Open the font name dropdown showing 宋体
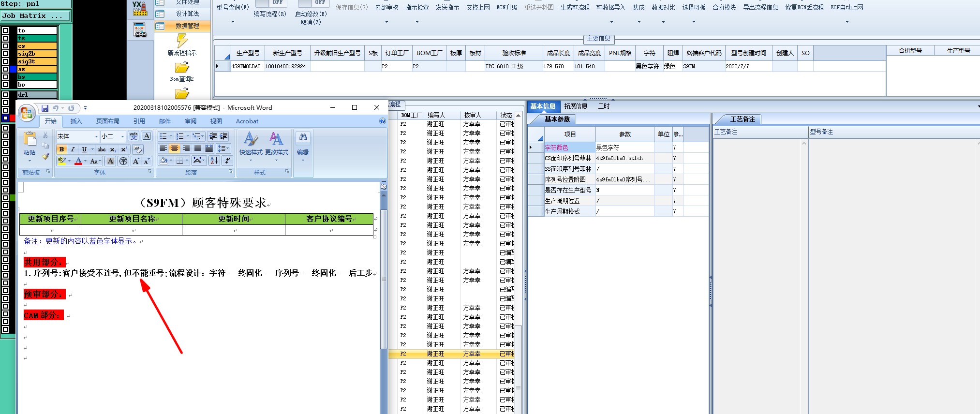980x414 pixels. 96,136
